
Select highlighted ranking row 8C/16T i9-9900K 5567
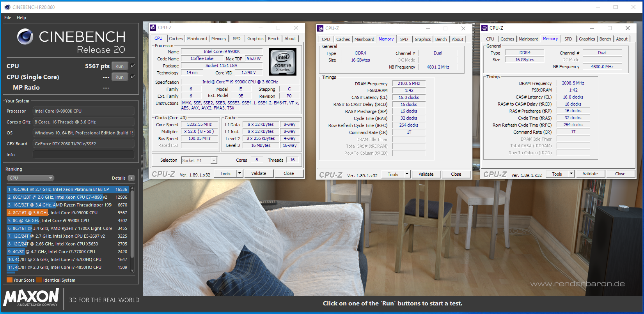pyautogui.click(x=67, y=213)
